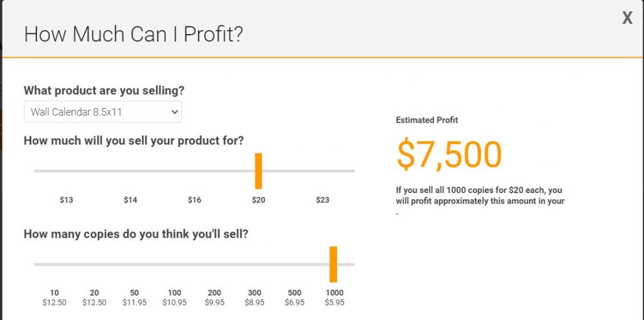This screenshot has width=644, height=320.
Task: Click the orange price slider handle
Action: [x=258, y=171]
